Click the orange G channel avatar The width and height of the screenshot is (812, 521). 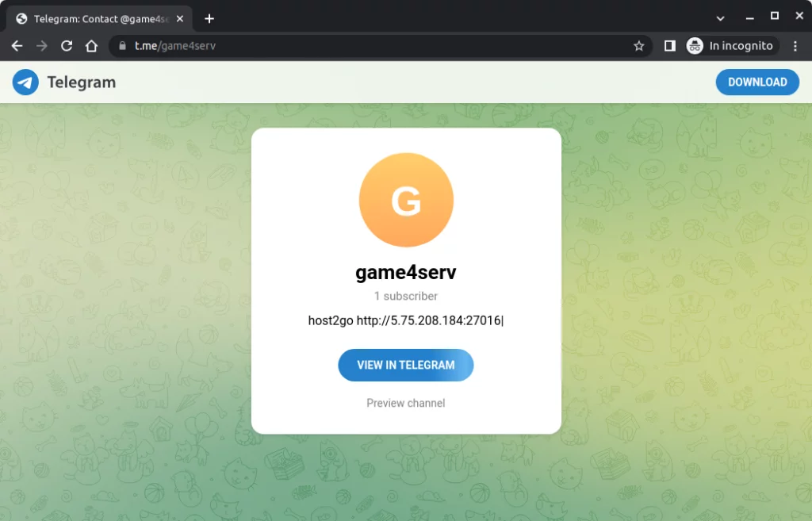(x=406, y=201)
